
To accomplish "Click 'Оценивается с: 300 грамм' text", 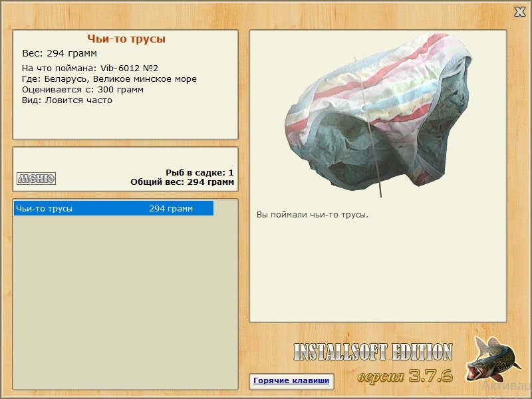I will point(82,90).
